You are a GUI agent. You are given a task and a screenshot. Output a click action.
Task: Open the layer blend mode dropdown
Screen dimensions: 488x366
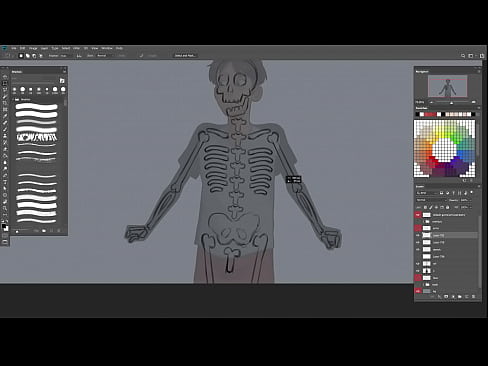coord(431,200)
